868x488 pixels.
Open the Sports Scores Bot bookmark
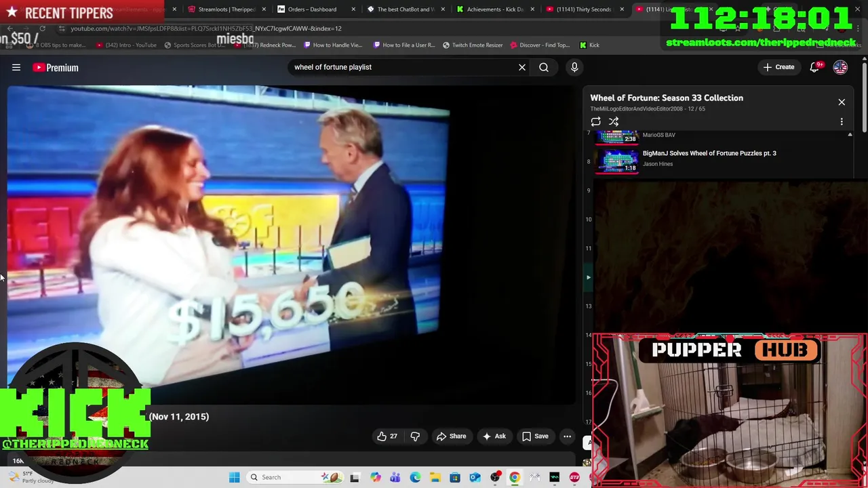[x=194, y=45]
